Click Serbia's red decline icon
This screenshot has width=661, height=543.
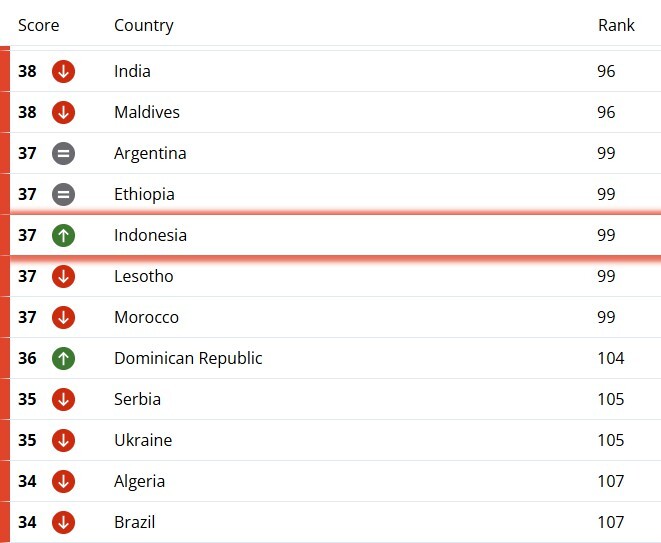tap(63, 399)
